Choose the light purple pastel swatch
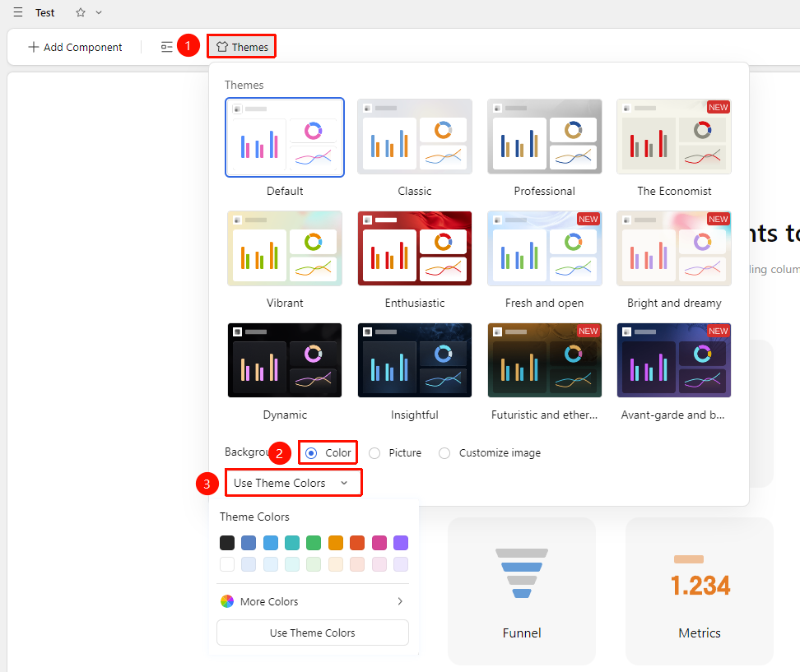Image resolution: width=800 pixels, height=672 pixels. [x=401, y=564]
